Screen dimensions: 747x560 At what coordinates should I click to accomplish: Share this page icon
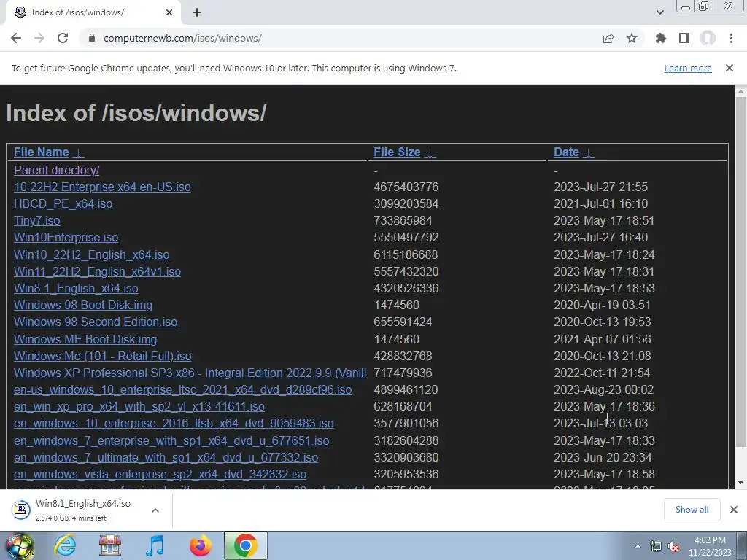(608, 38)
